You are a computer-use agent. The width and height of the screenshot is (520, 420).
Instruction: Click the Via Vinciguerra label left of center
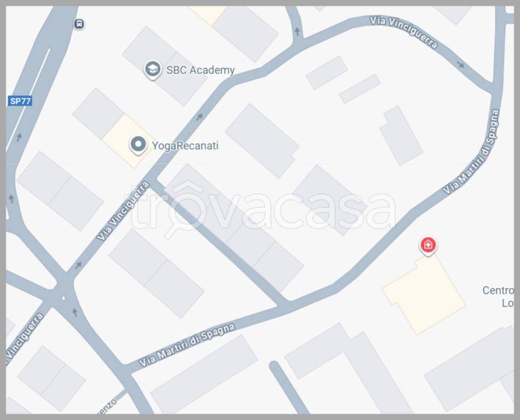123,211
